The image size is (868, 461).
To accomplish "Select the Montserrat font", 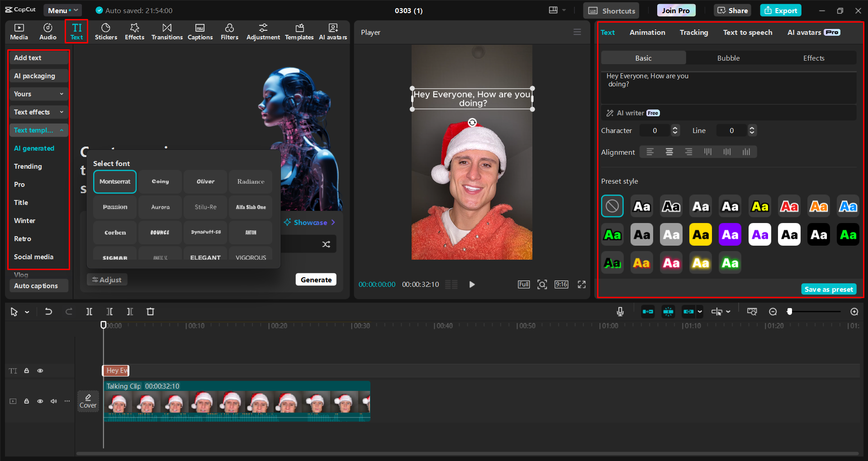I will [x=114, y=181].
